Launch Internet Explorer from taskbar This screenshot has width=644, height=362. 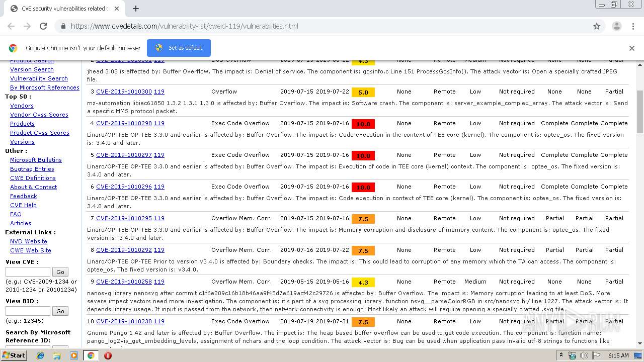[40, 355]
